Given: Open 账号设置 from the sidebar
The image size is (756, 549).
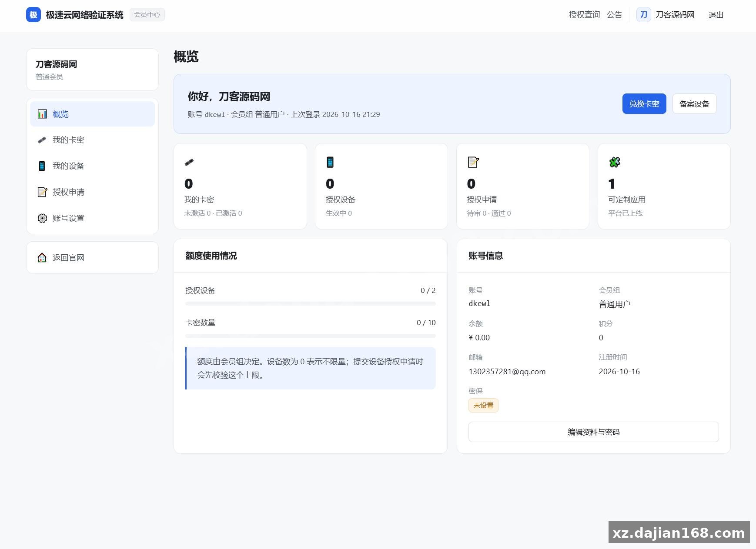Looking at the screenshot, I should [x=92, y=218].
